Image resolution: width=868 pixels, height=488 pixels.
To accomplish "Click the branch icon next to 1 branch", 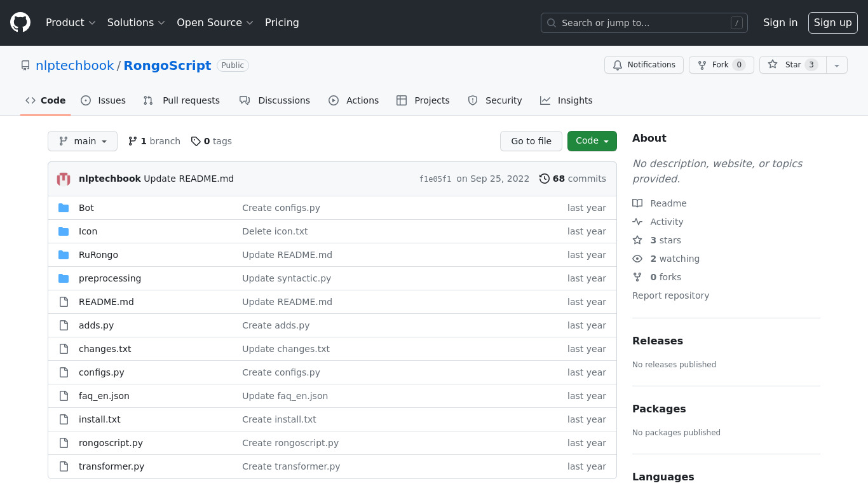I will click(133, 141).
